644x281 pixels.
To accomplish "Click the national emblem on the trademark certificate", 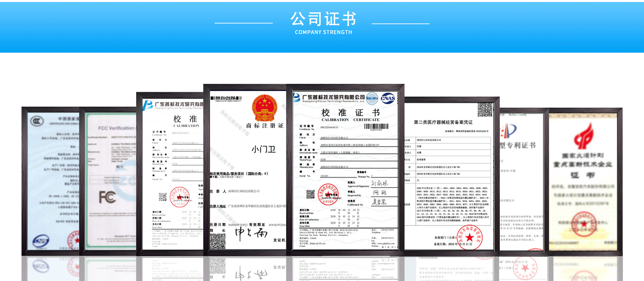I will pyautogui.click(x=265, y=108).
